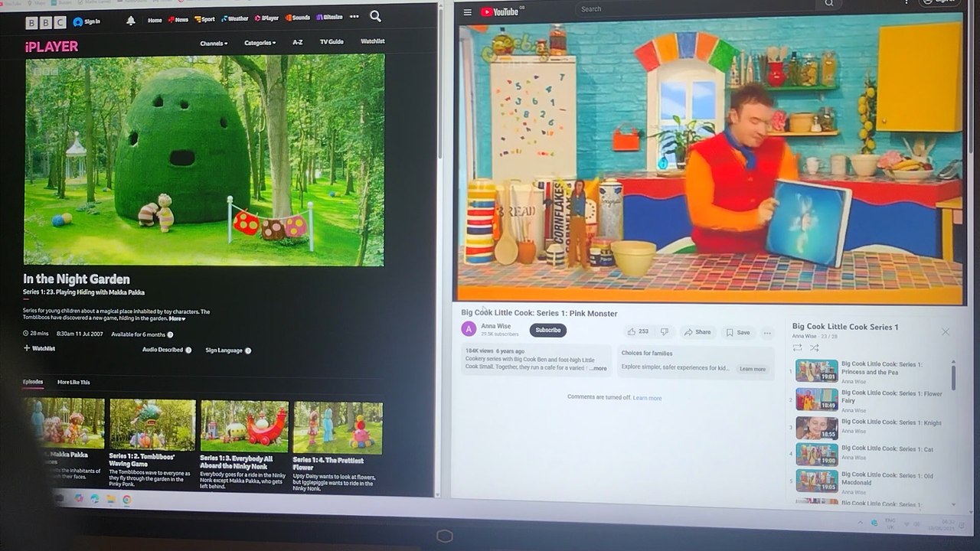Open Everybody All Aboard the Ninky Nonk thumbnail
The width and height of the screenshot is (980, 551).
pyautogui.click(x=244, y=425)
